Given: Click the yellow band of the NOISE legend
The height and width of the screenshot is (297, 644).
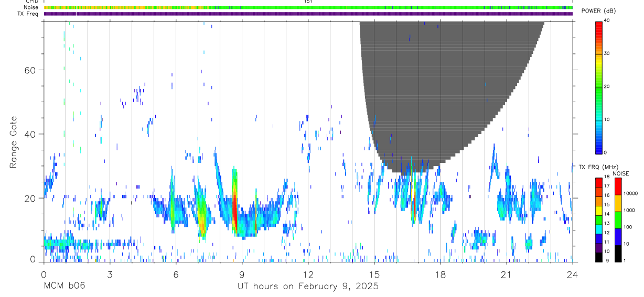Looking at the screenshot, I should (617, 203).
